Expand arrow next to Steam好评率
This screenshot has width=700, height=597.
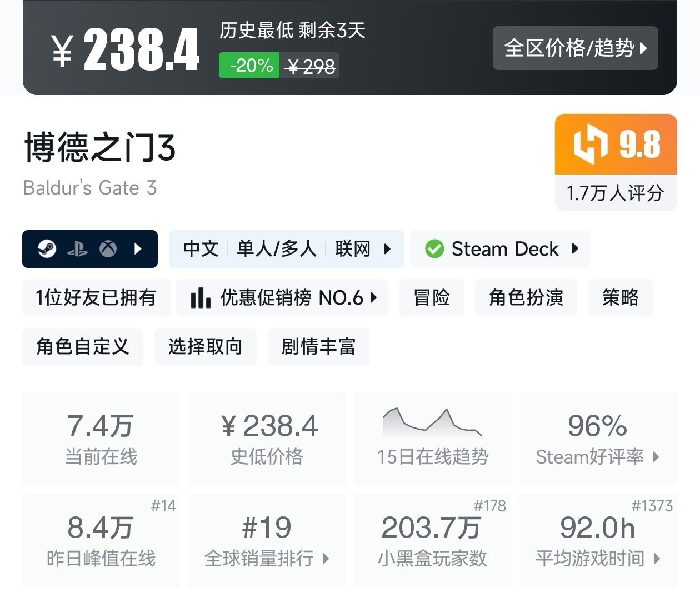coord(656,457)
